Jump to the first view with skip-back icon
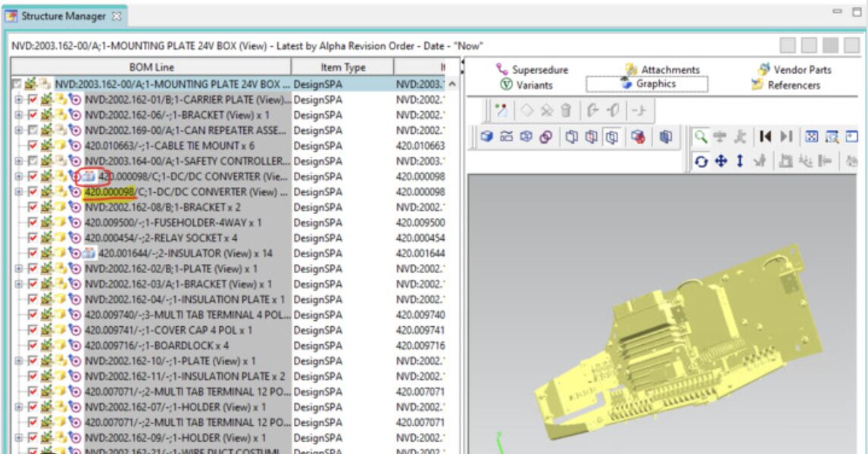Screen dimensions: 868x454 coord(766,137)
